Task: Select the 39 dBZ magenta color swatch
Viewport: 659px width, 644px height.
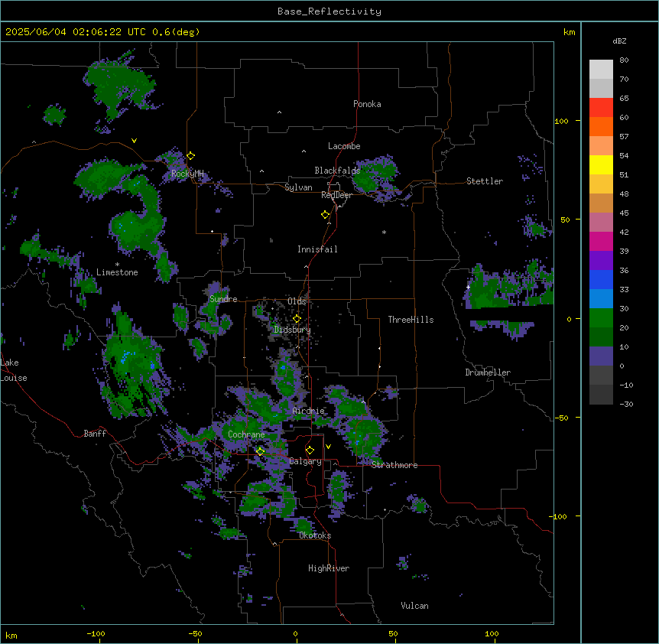Action: click(x=601, y=241)
